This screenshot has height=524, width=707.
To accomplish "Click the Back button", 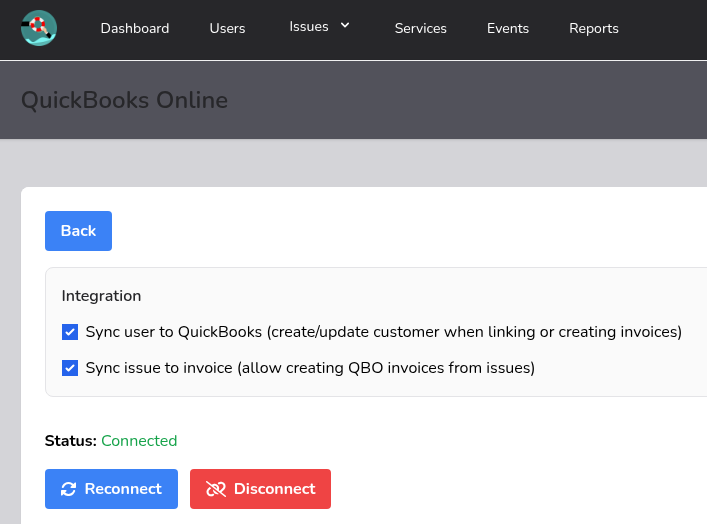I will point(78,231).
